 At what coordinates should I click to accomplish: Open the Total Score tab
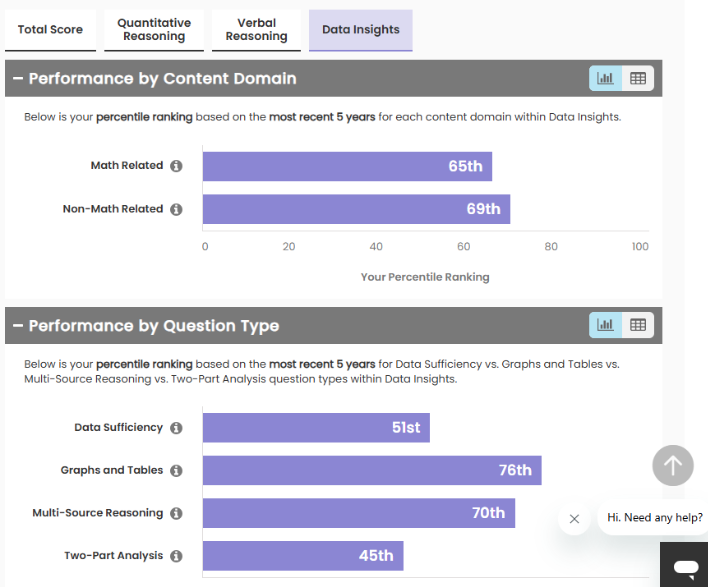pyautogui.click(x=50, y=30)
